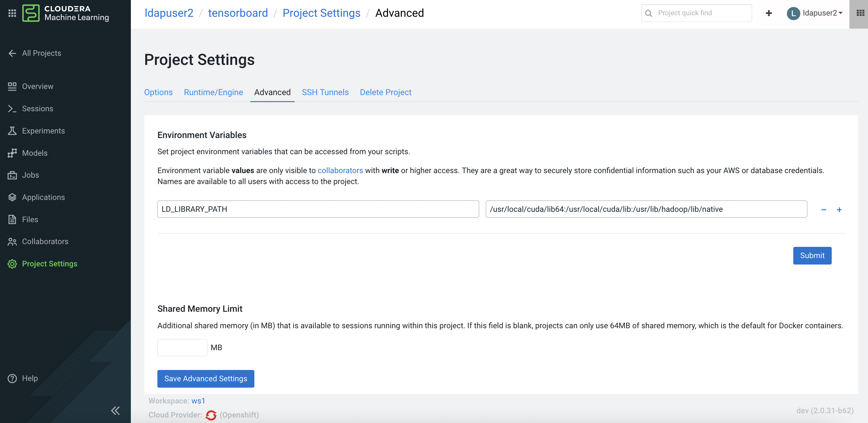Open the app grid icon at top-left

[12, 13]
